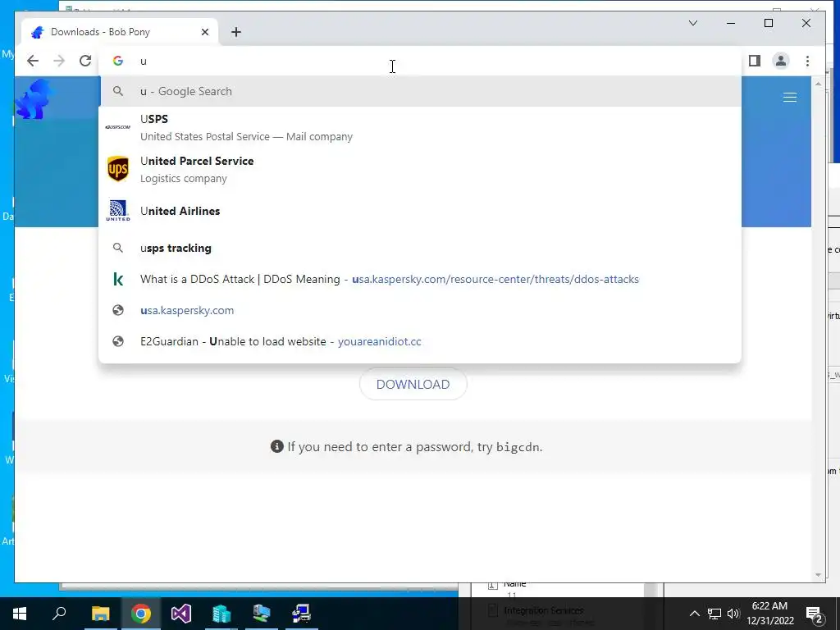Click the 'bigcdn' password text
This screenshot has height=630, width=840.
518,447
